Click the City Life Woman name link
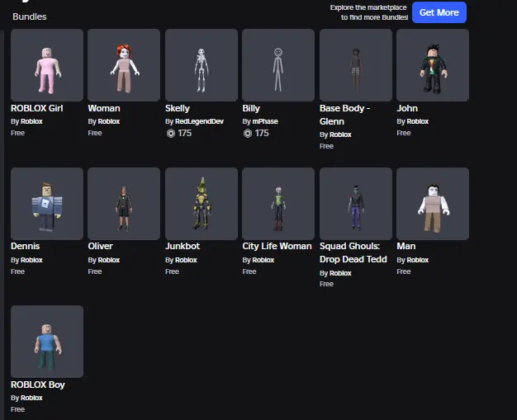Viewport: 517px width, 420px height. tap(277, 246)
